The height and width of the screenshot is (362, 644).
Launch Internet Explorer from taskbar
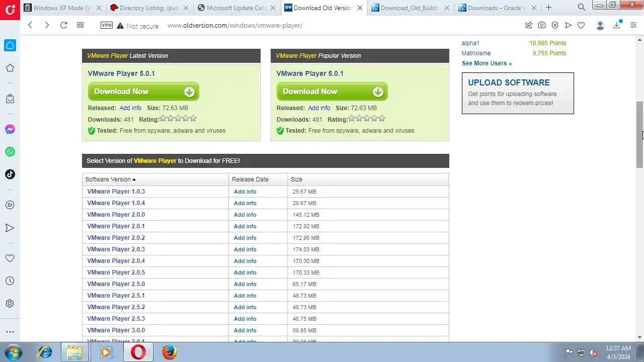(45, 352)
